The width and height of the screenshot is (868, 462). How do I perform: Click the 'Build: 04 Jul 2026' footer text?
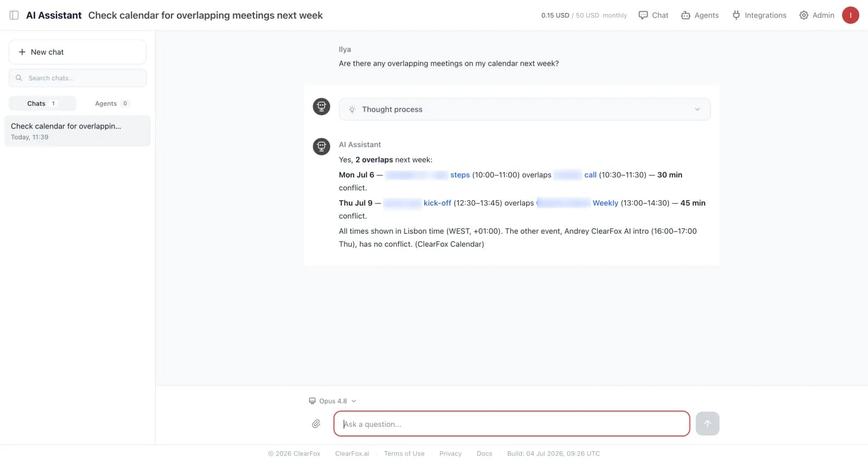[x=553, y=454]
